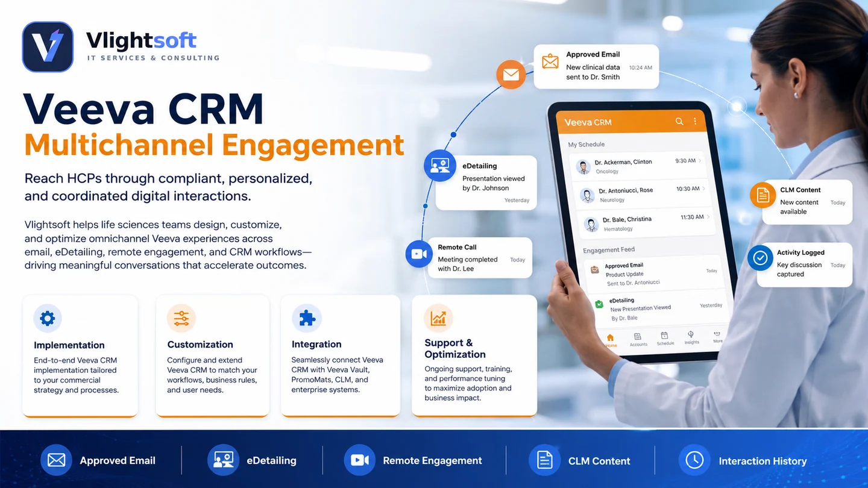This screenshot has height=488, width=868.
Task: Open the Accounts tab on the tablet
Action: coord(638,340)
